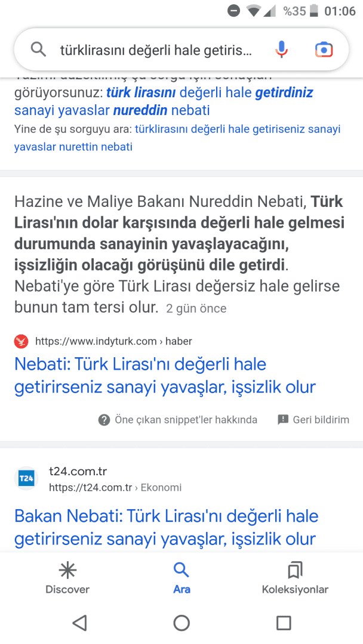Tap the magnifier icon in search bar
The width and height of the screenshot is (363, 644).
click(x=38, y=50)
